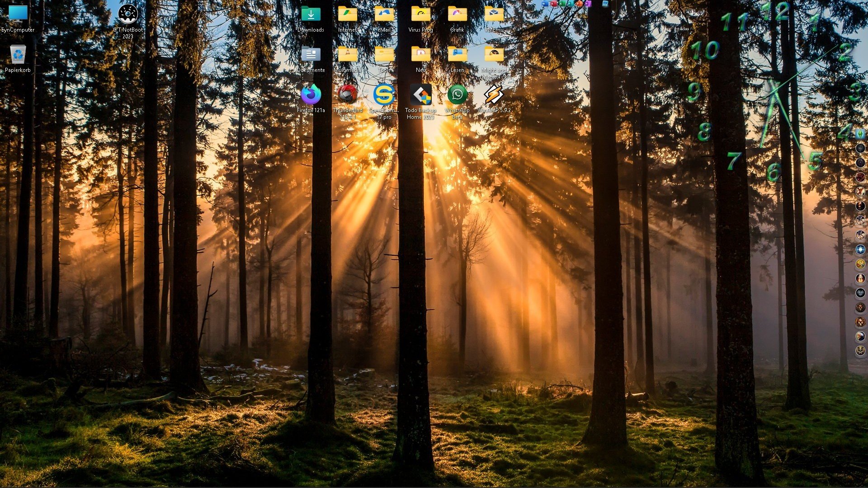Click the SpeedCommander 17 pro icon

point(384,95)
